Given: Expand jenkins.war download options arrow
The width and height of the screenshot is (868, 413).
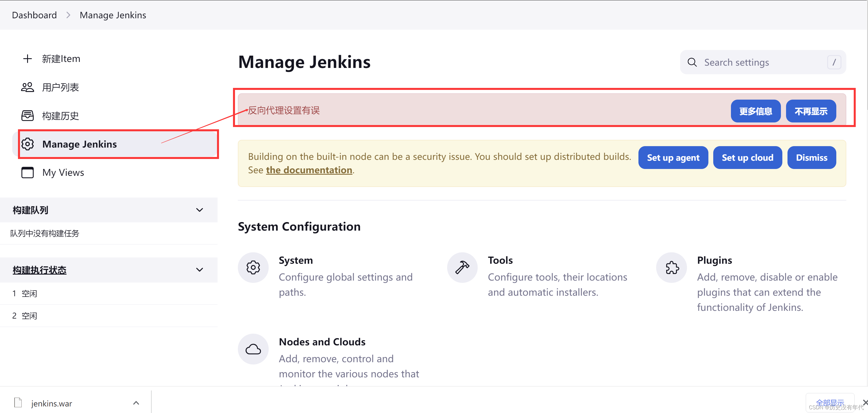Looking at the screenshot, I should click(136, 403).
